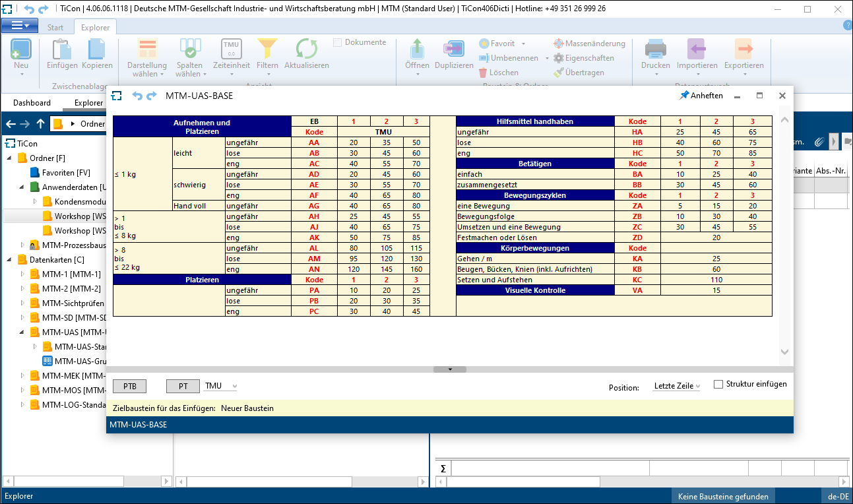Expand the MTM-2 tree node

(x=22, y=289)
